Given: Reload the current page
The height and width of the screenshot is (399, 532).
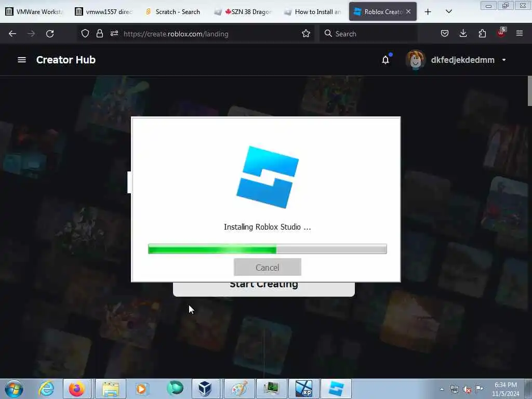Looking at the screenshot, I should (50, 34).
